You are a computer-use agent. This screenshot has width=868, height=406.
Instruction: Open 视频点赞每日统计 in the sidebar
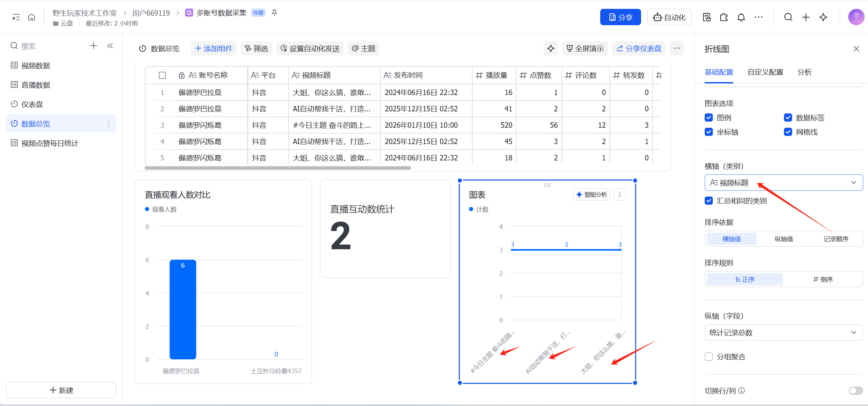[50, 143]
